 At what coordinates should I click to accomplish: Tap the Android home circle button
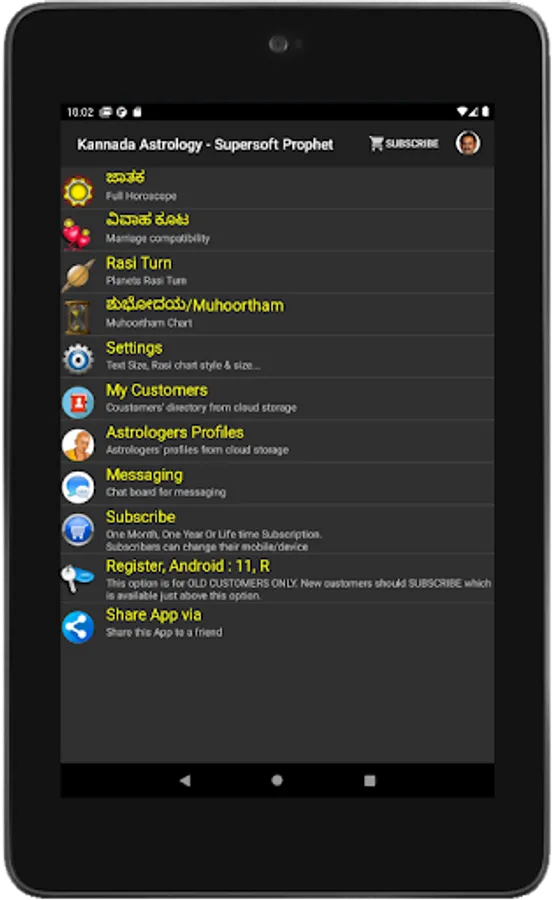point(277,780)
